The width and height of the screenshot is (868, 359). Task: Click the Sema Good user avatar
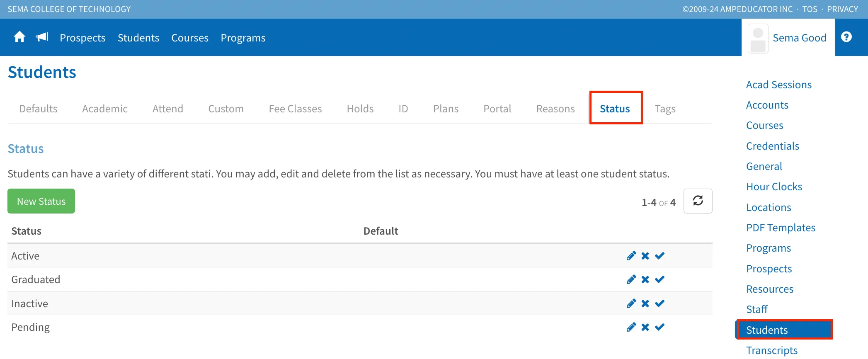tap(758, 39)
